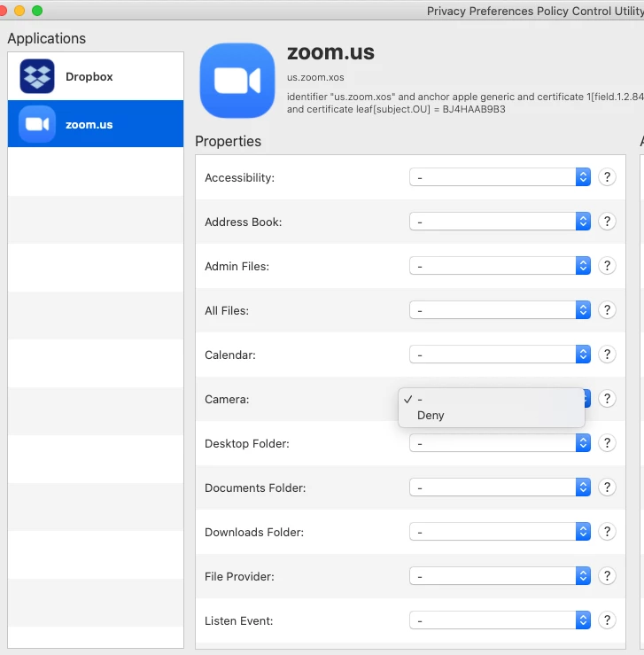Show help for Desktop Folder
Viewport: 644px width, 655px height.
607,443
